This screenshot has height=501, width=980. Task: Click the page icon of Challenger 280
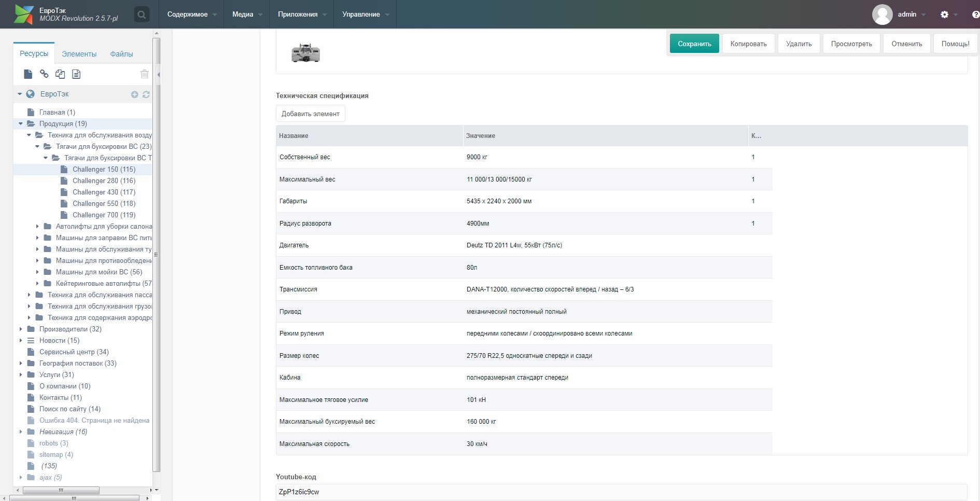pyautogui.click(x=64, y=180)
